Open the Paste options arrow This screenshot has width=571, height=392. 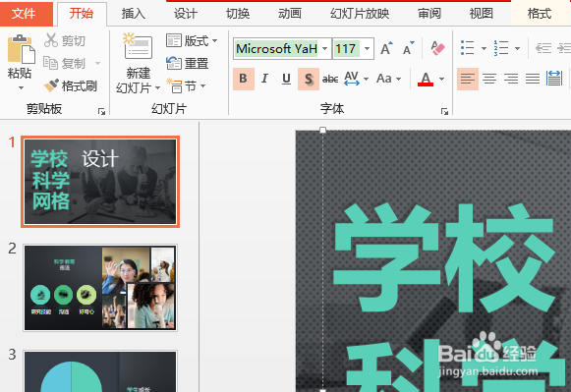[x=21, y=87]
